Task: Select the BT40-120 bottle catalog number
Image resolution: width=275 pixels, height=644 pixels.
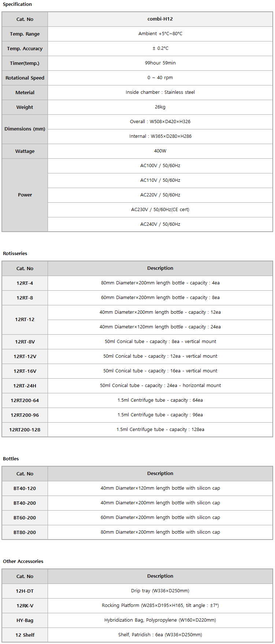Action: [25, 488]
